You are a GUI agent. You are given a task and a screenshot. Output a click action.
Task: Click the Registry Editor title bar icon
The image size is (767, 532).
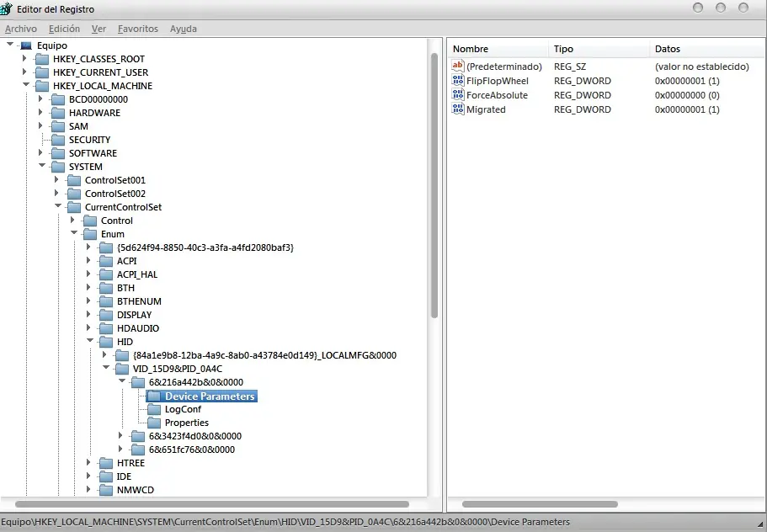coord(7,8)
